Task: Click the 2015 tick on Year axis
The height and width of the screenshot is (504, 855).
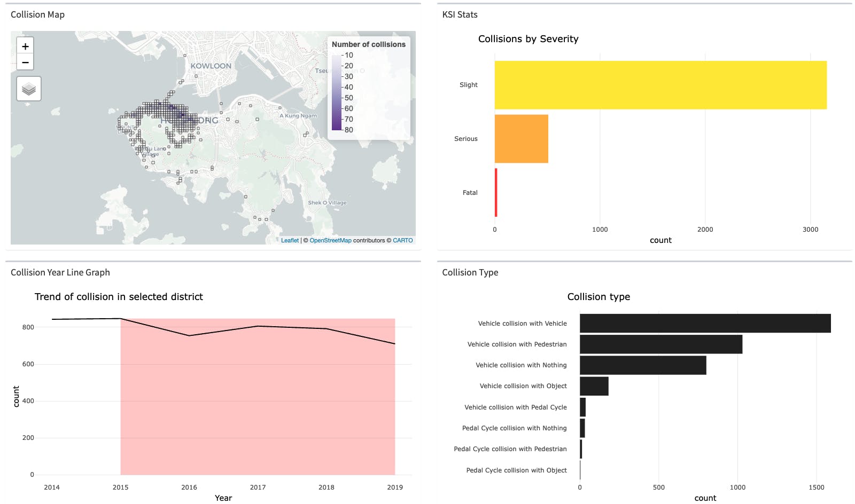Action: [120, 487]
